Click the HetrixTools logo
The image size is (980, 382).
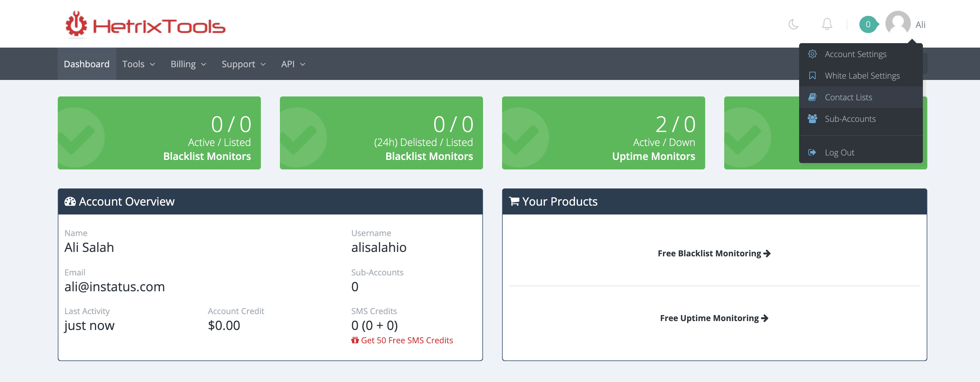click(x=145, y=25)
